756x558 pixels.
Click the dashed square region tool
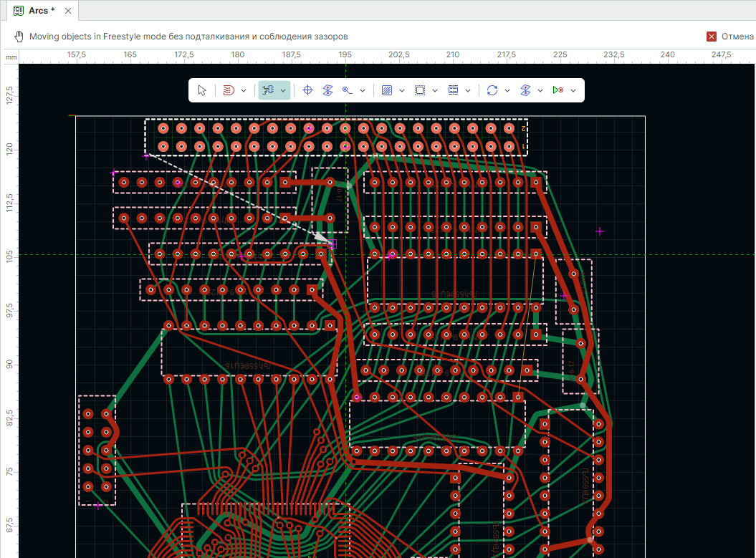pyautogui.click(x=420, y=90)
